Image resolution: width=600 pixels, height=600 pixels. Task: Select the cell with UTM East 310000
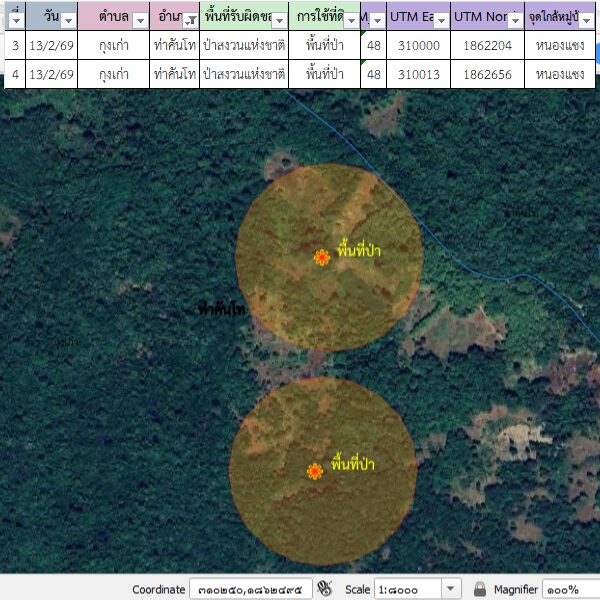coord(418,46)
